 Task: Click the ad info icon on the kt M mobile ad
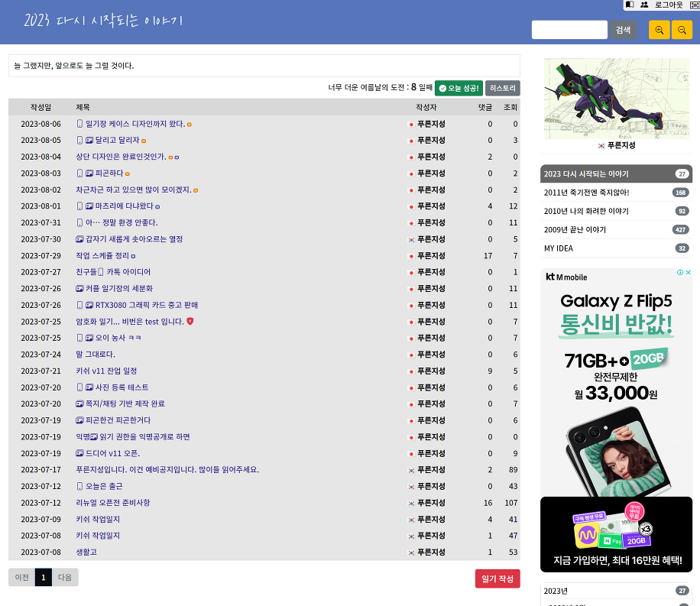click(679, 273)
